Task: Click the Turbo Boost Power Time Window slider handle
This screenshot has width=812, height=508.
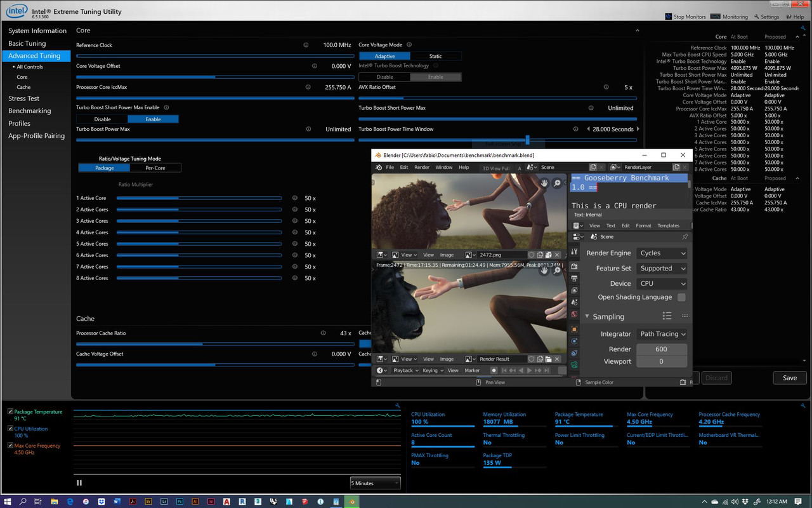Action: pyautogui.click(x=527, y=140)
